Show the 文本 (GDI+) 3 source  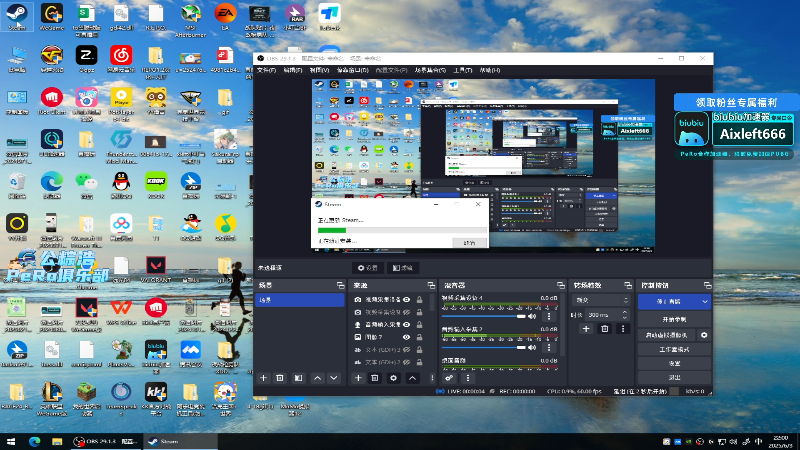407,349
